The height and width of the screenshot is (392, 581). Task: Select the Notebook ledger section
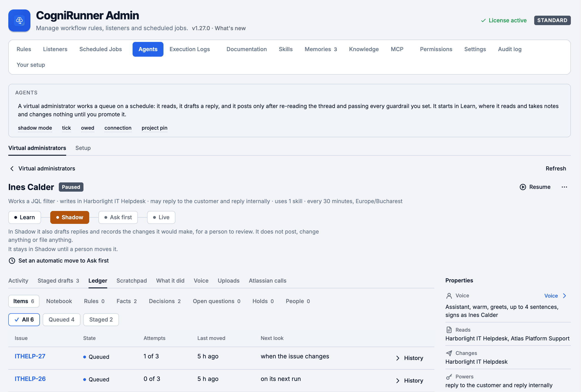coord(59,301)
